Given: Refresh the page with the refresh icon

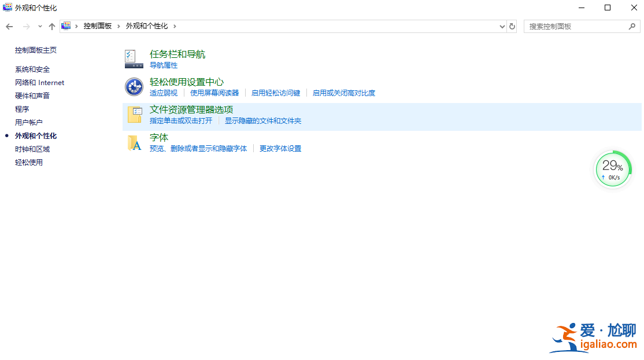Looking at the screenshot, I should tap(511, 26).
